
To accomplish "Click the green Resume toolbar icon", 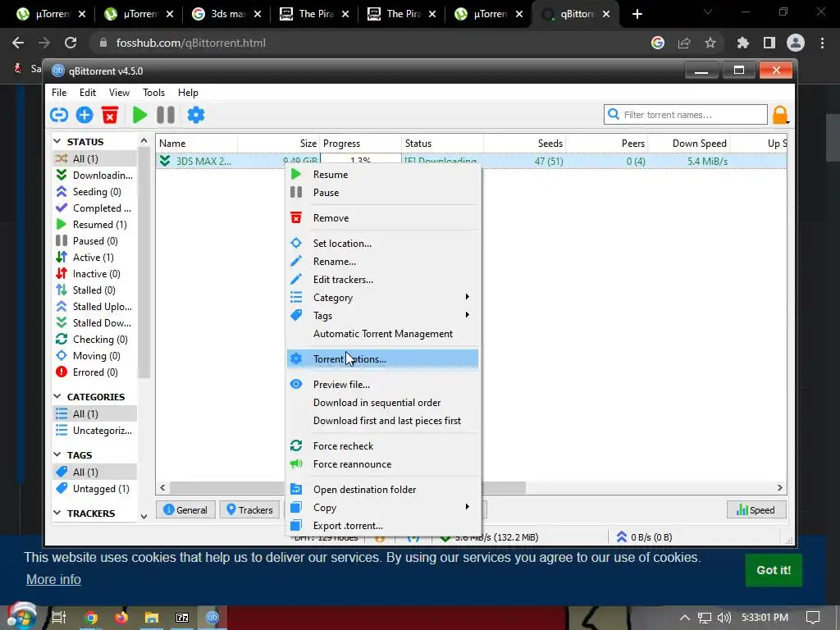I will coord(139,115).
